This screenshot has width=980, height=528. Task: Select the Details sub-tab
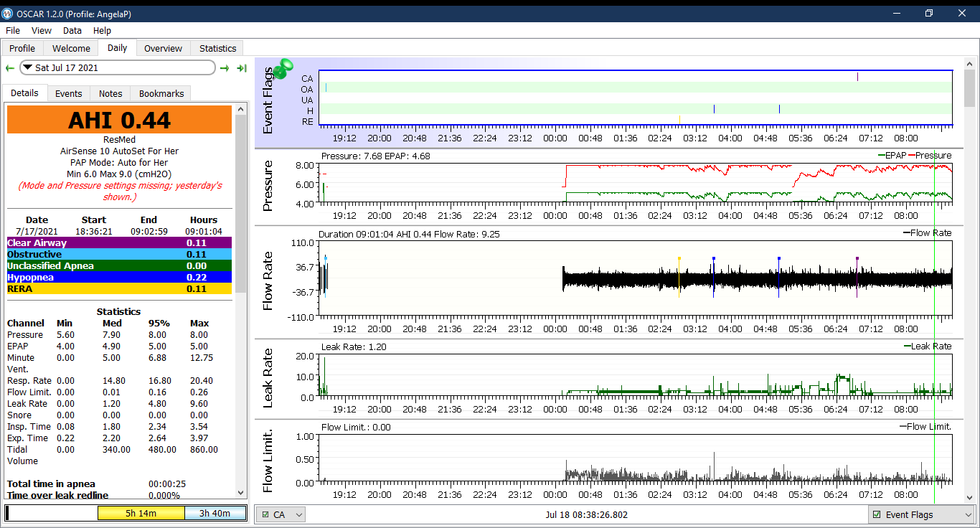[x=24, y=93]
